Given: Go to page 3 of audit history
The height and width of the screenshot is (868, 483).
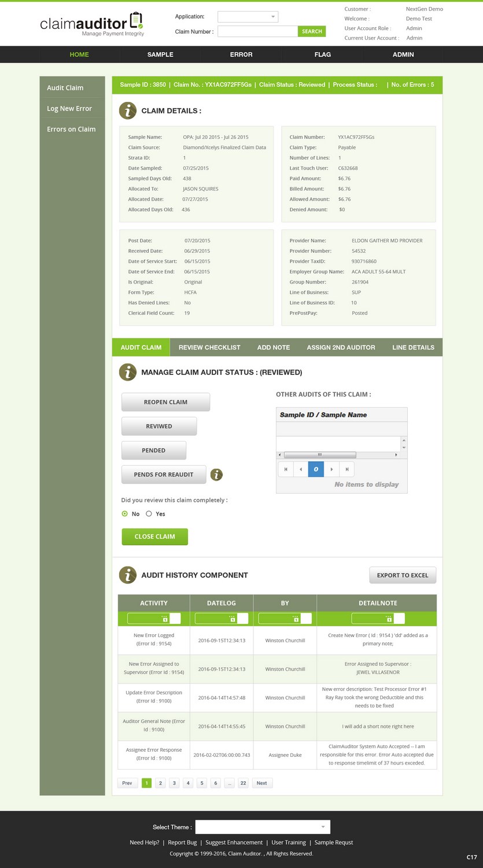Looking at the screenshot, I should 174,783.
